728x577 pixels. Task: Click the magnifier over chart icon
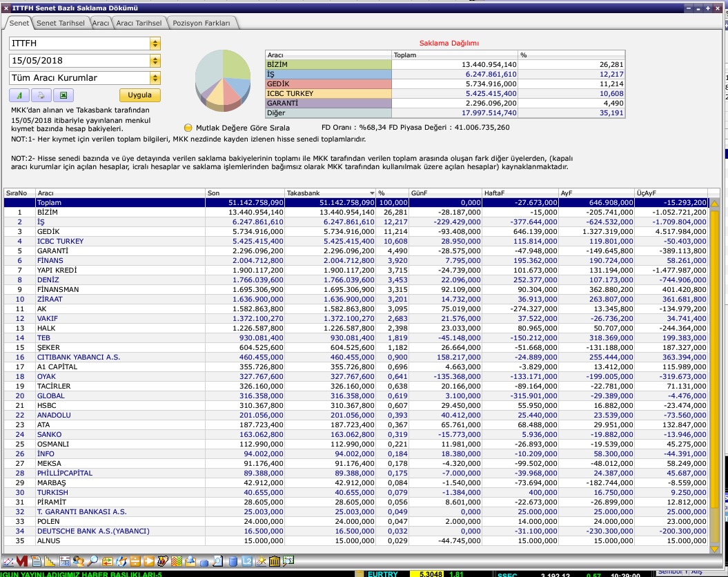coord(288,561)
